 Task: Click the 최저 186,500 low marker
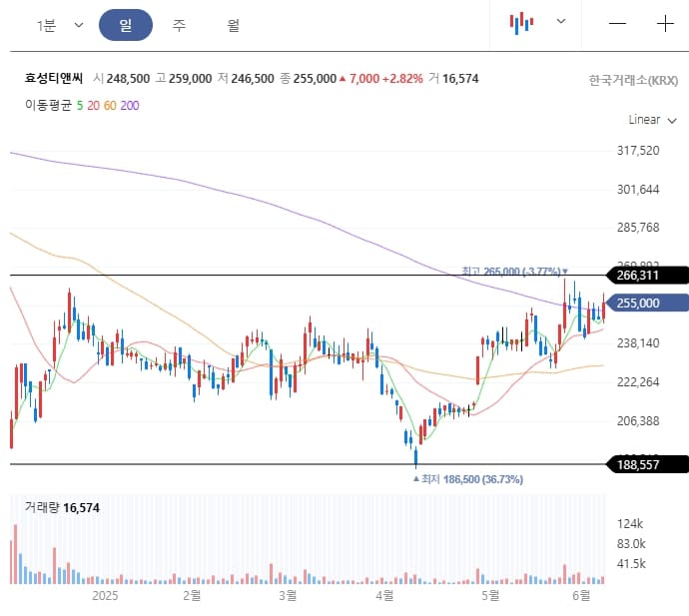click(468, 479)
